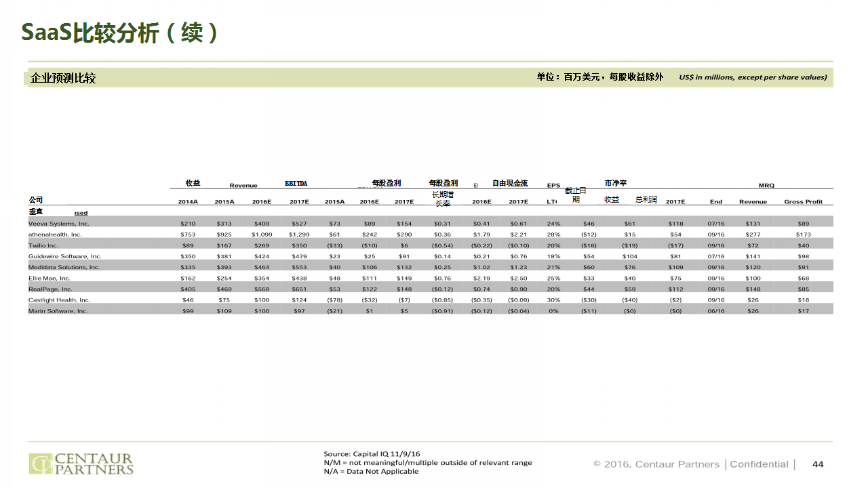
Task: Select the $335 cell in Medidata row
Action: point(188,267)
